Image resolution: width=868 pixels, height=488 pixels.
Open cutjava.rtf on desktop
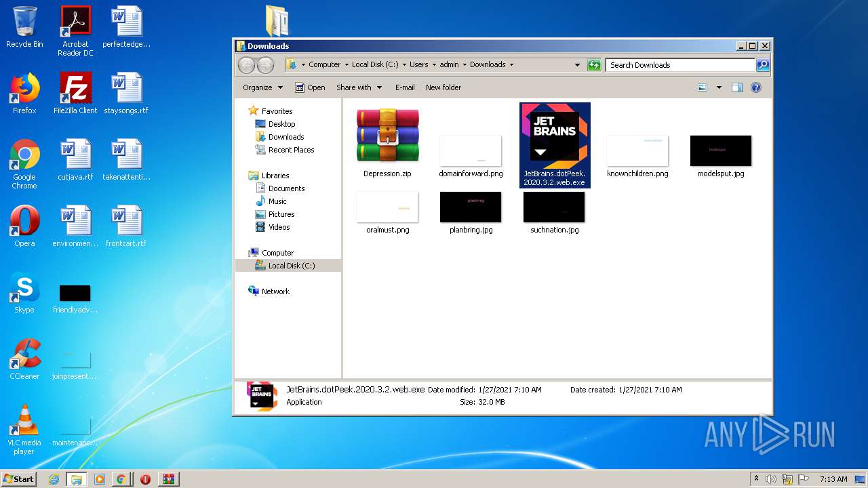pyautogui.click(x=75, y=160)
